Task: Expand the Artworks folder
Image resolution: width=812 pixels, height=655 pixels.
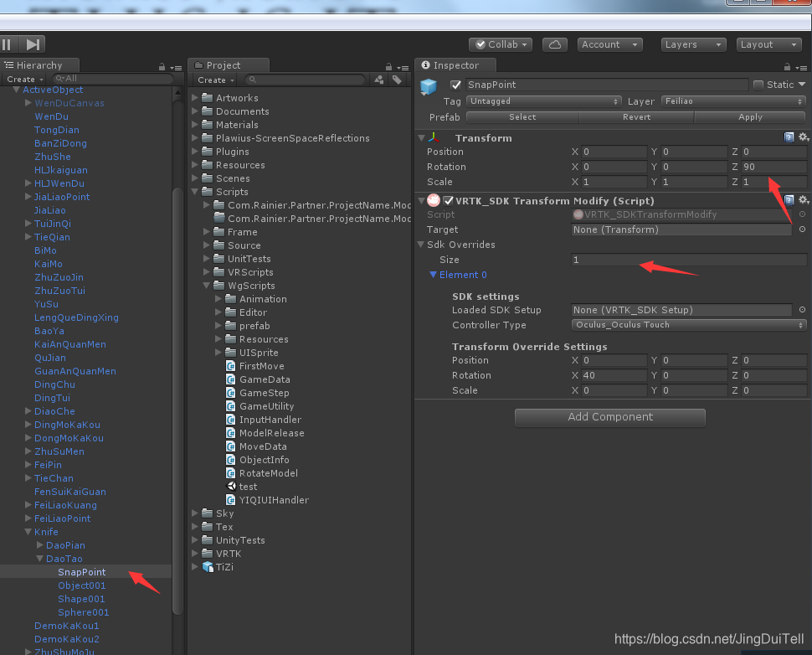Action: 195,97
